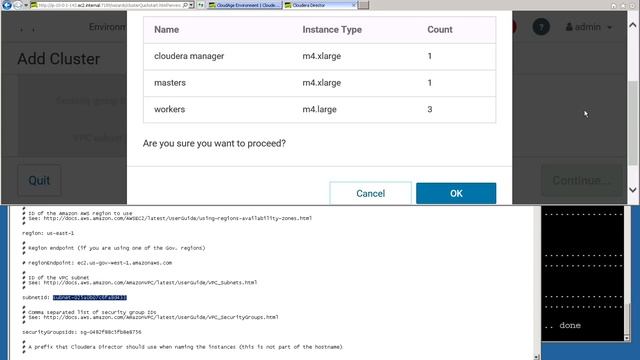Click the count 1 for cloudera manager
Image resolution: width=640 pixels, height=360 pixels.
click(430, 56)
